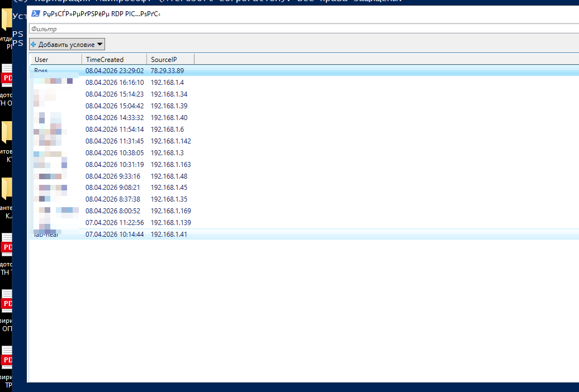579x392 pixels.
Task: Select the desktop folder icon labeled 'анте'
Action: (7, 190)
